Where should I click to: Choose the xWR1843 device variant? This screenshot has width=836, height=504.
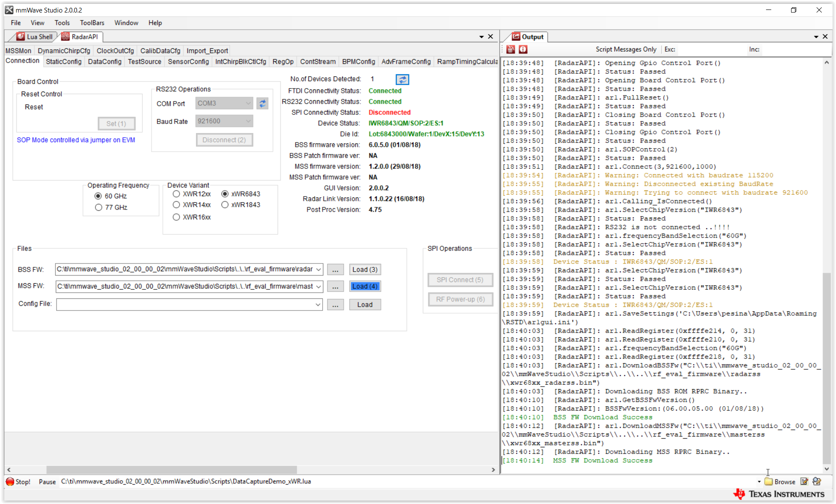[225, 205]
